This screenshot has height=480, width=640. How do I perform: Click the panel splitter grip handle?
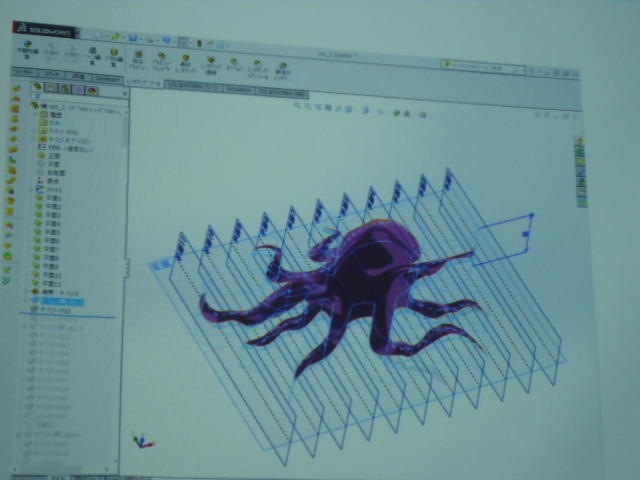coord(127,269)
